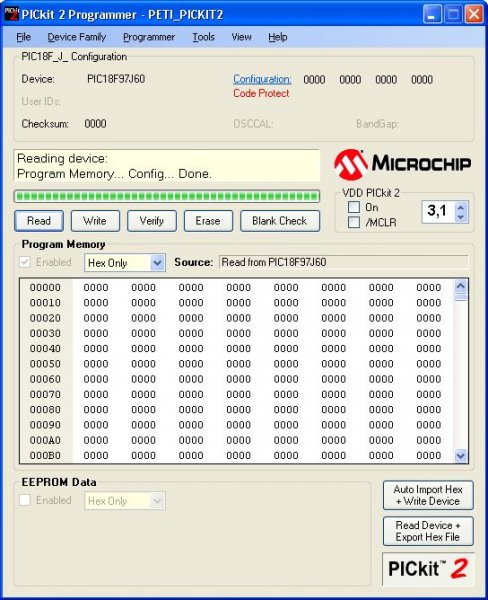Click device name PIC18F97J60

(116, 79)
